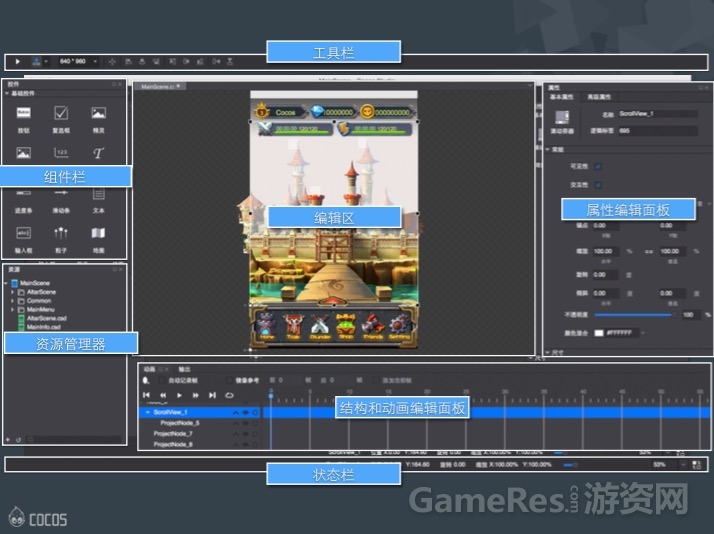Step to previous frame in timeline
This screenshot has height=534, width=714.
point(163,395)
